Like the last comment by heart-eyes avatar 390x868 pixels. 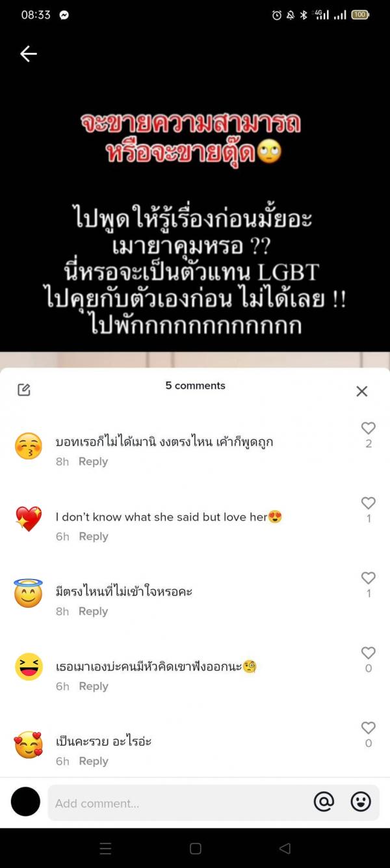(x=369, y=727)
